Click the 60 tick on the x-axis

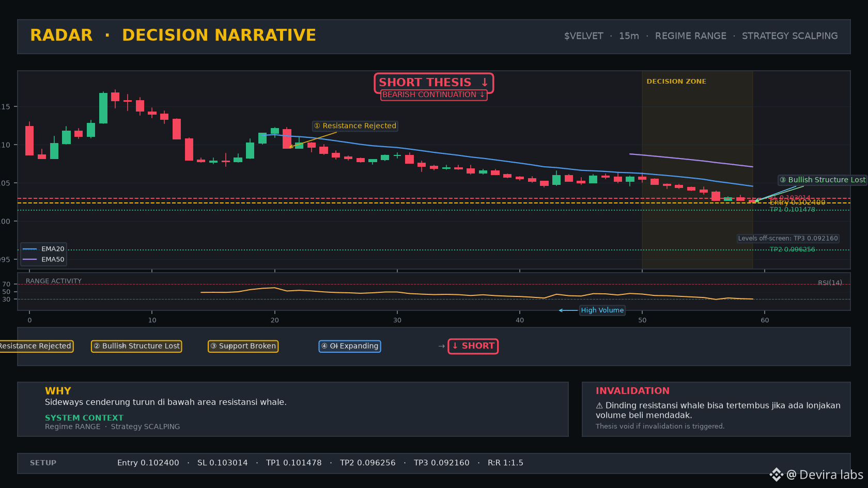pyautogui.click(x=765, y=320)
